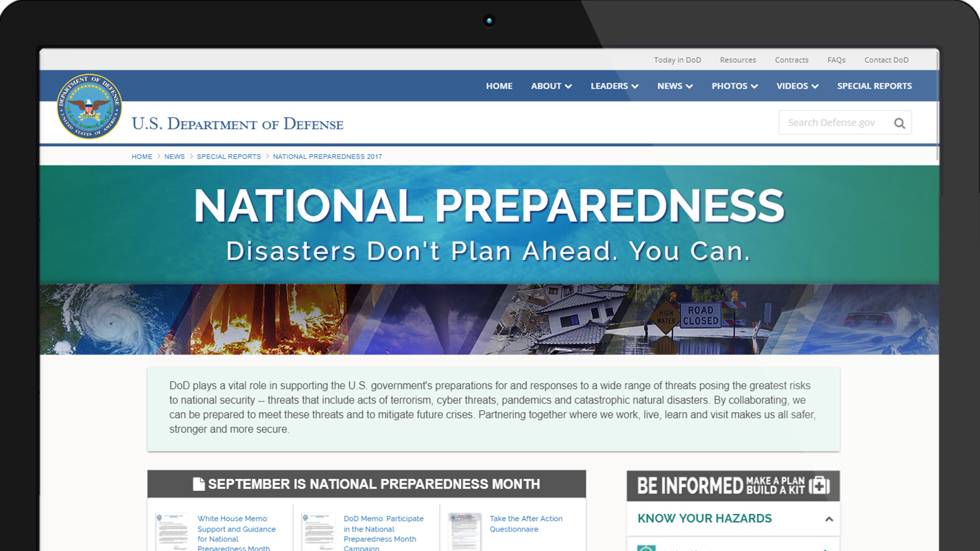This screenshot has width=980, height=551.
Task: Click the first aid kit icon on BE INFORMED banner
Action: point(819,485)
